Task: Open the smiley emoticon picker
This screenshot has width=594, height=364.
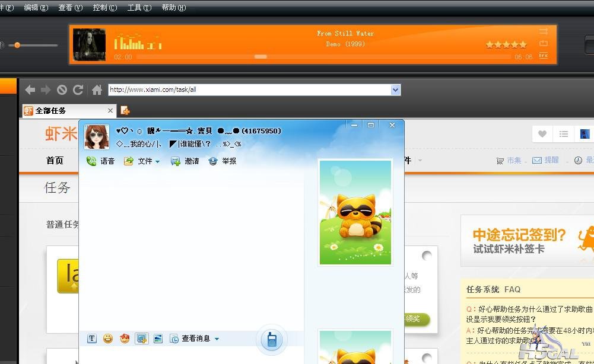Action: click(x=108, y=339)
